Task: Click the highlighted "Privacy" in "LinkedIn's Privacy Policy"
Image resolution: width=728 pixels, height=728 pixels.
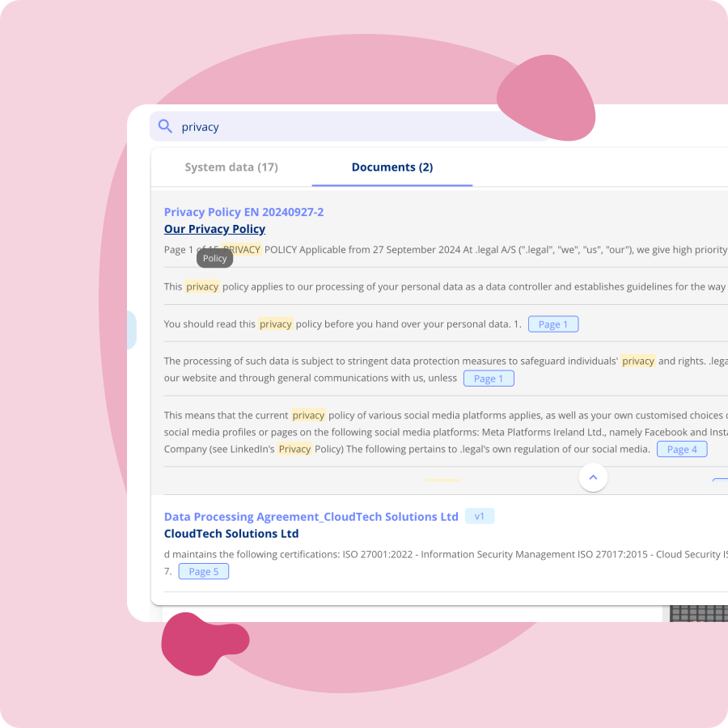Action: [x=294, y=449]
